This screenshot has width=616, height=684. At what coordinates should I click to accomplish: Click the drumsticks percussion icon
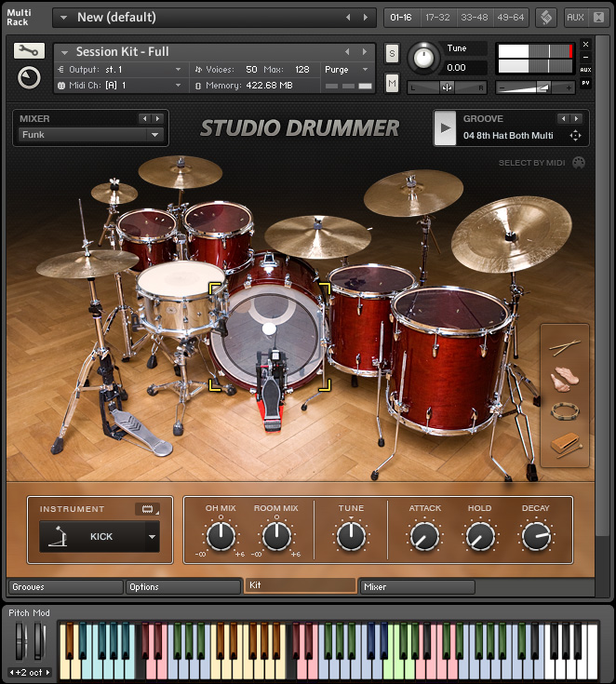point(565,346)
